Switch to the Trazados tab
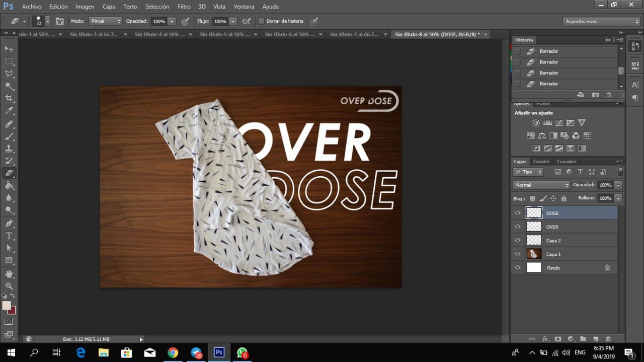This screenshot has width=644, height=362. tap(567, 162)
